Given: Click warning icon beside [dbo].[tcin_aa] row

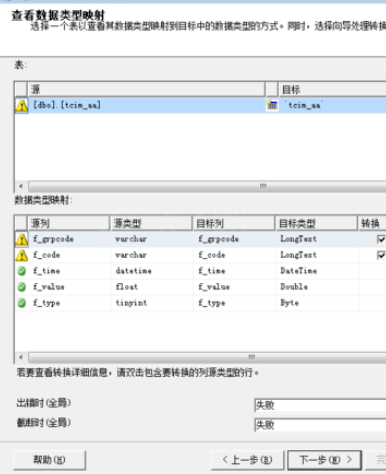Looking at the screenshot, I should click(22, 106).
